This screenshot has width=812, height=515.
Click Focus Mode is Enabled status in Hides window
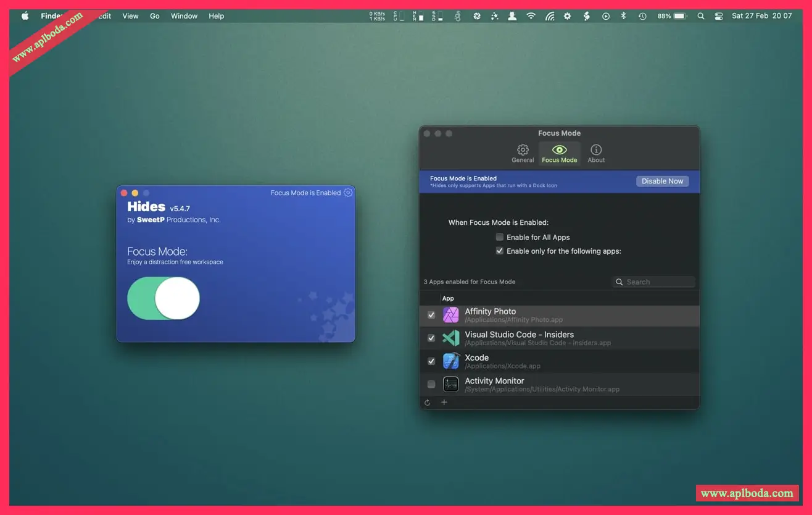pyautogui.click(x=305, y=193)
